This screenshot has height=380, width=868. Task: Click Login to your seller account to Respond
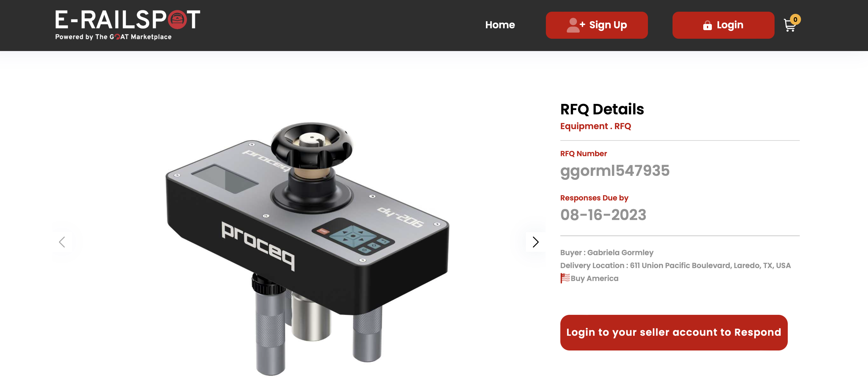673,332
